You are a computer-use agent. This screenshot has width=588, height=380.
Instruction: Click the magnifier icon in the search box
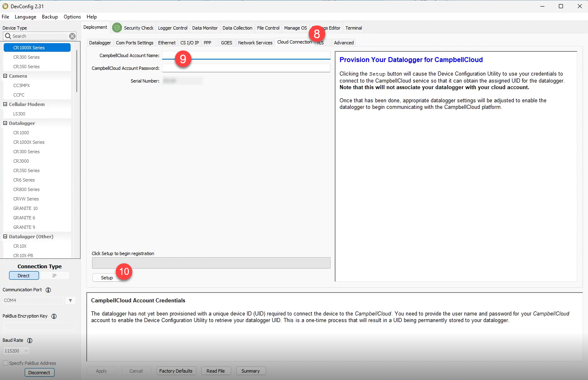point(8,36)
